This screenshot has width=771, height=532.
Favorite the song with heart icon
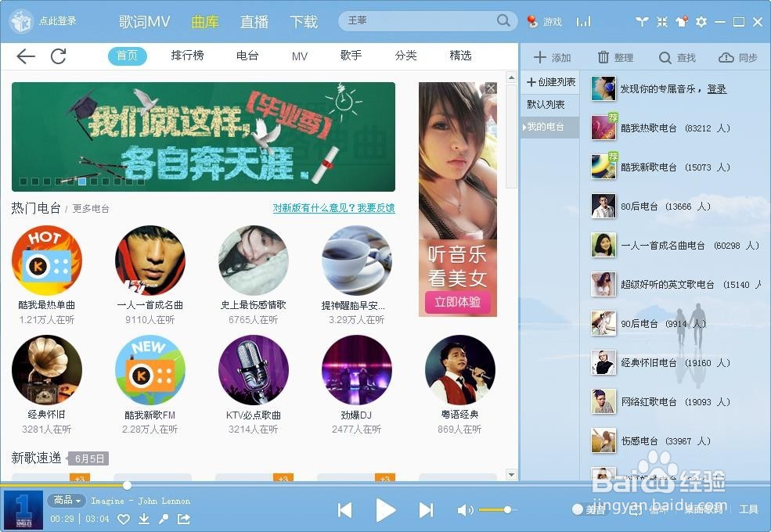point(124,519)
